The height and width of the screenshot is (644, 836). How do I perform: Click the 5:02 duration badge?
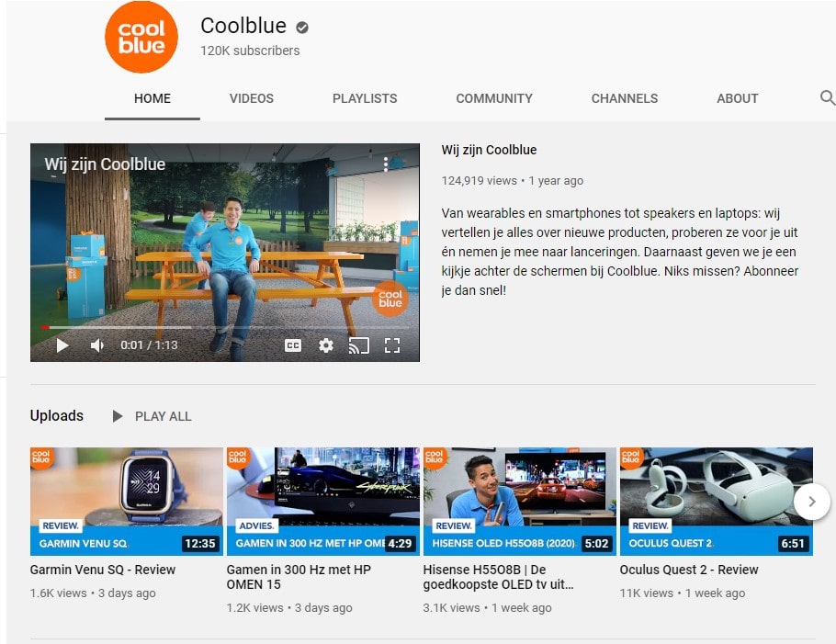point(596,544)
